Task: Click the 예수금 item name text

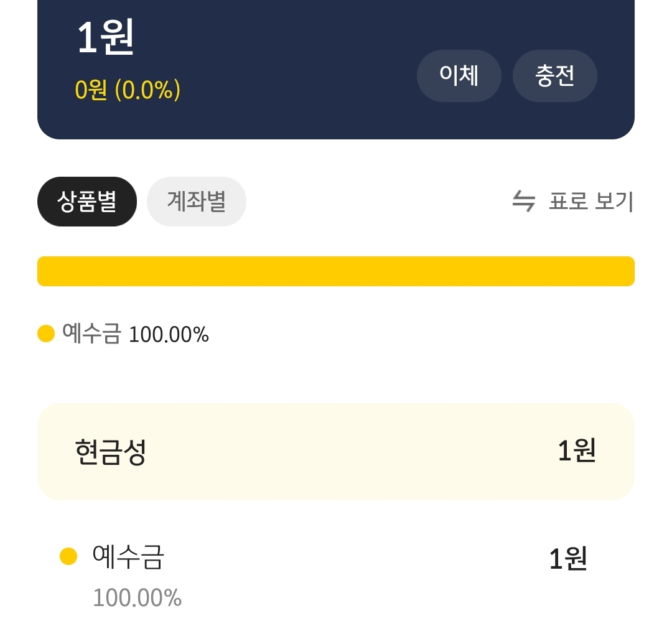Action: tap(128, 556)
